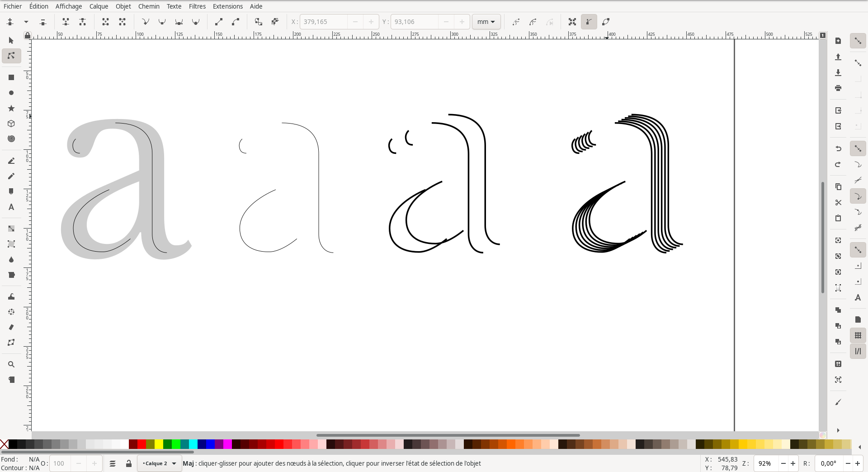
Task: Toggle the guides lock at ruler corner
Action: (28, 35)
